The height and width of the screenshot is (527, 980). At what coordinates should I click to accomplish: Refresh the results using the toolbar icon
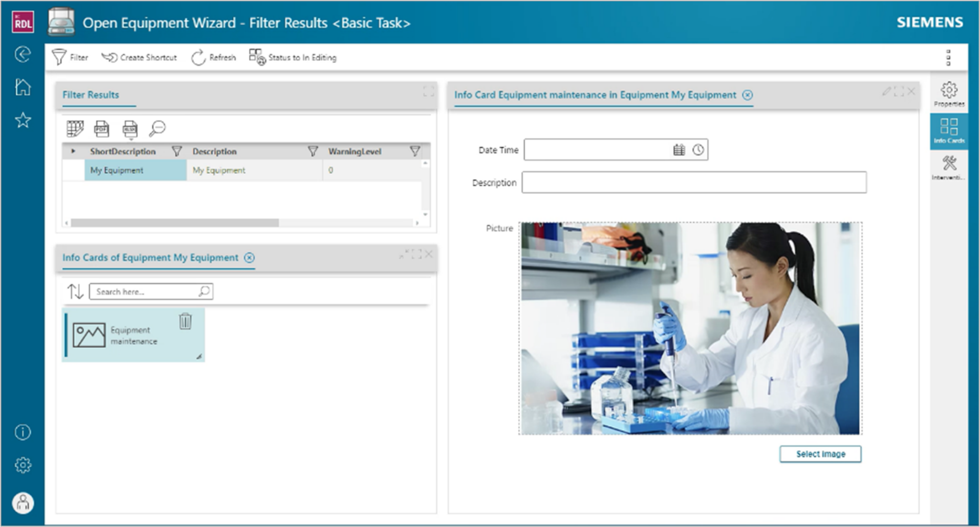pos(214,57)
